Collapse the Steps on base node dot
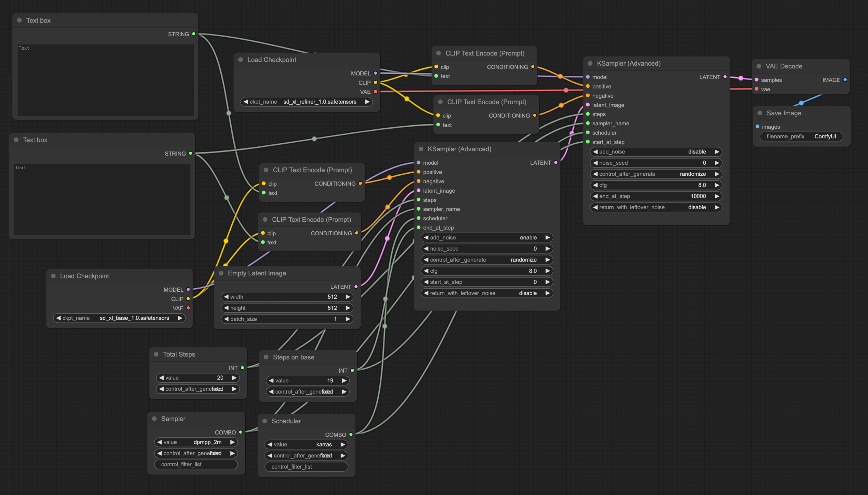Image resolution: width=868 pixels, height=495 pixels. point(266,357)
